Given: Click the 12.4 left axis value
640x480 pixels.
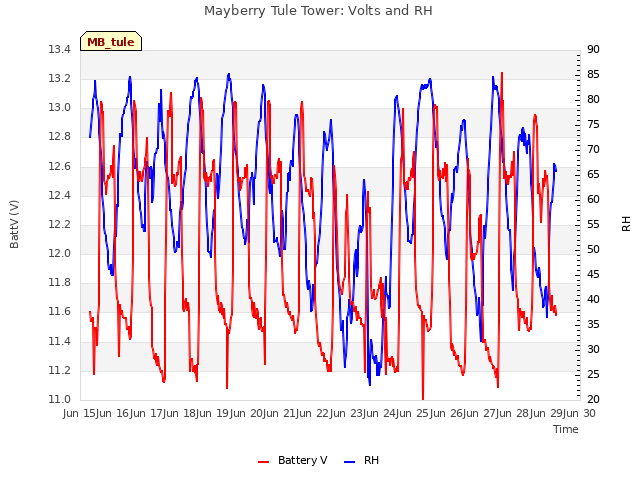Looking at the screenshot, I should tap(60, 196).
